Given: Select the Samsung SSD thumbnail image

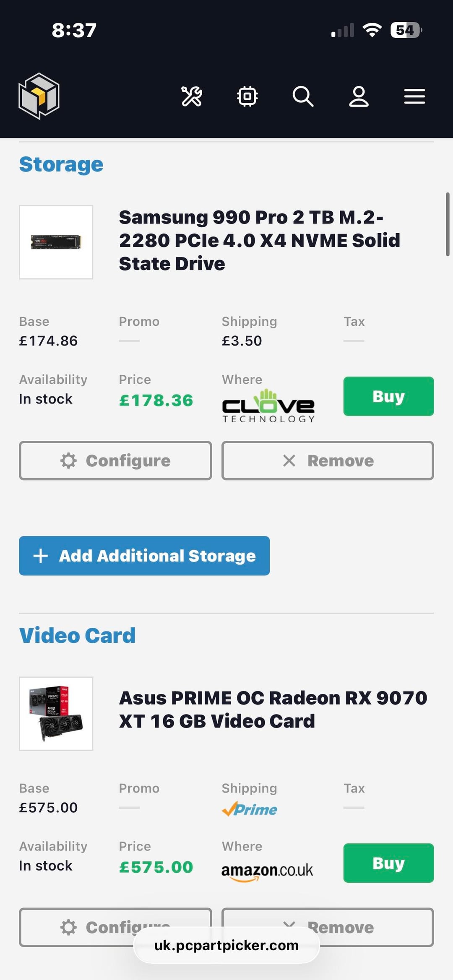Looking at the screenshot, I should (56, 242).
